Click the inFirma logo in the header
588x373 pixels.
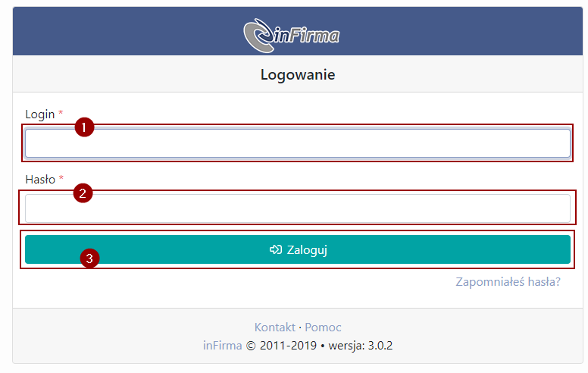(292, 36)
